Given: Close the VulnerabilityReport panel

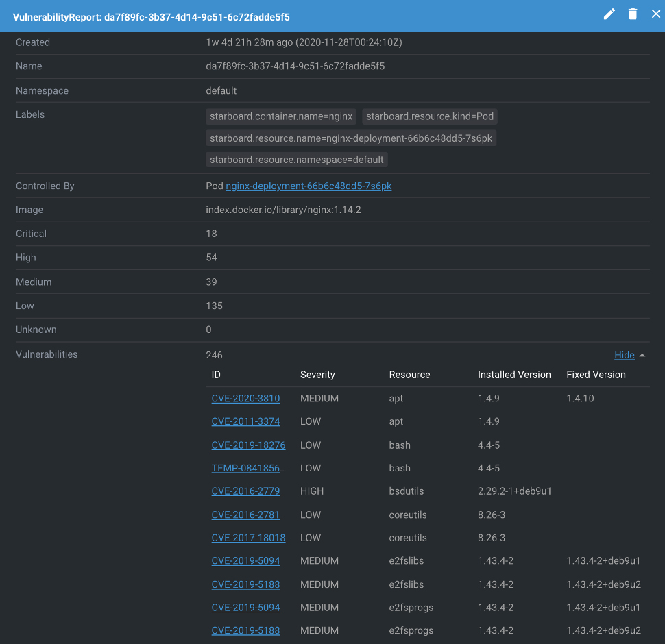Looking at the screenshot, I should click(x=655, y=14).
